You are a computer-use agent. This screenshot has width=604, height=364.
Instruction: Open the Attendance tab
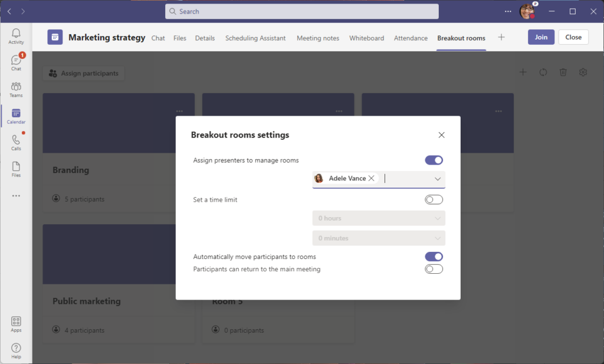click(x=411, y=38)
